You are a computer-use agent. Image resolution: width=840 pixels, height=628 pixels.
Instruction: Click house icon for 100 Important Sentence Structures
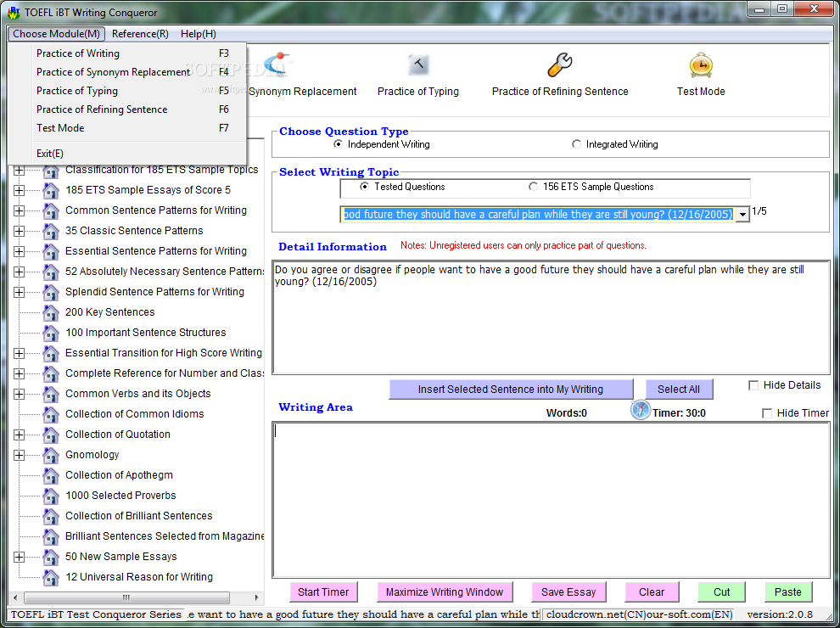tap(50, 333)
